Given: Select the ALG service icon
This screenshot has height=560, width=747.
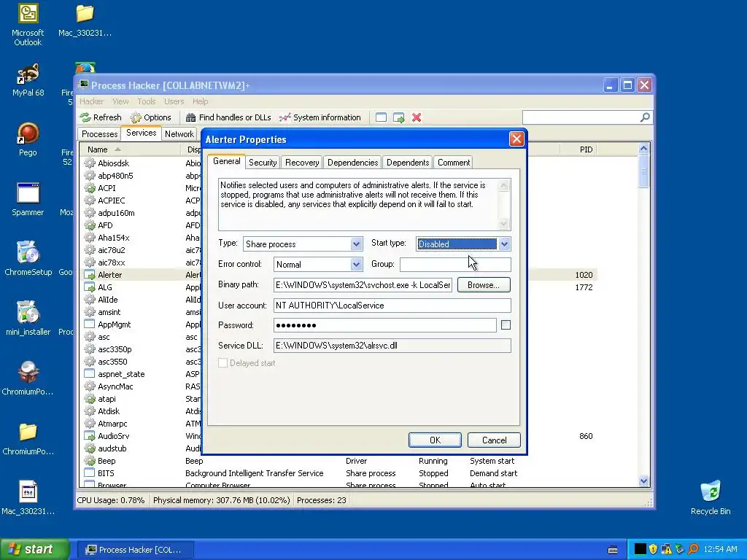Looking at the screenshot, I should [x=90, y=287].
